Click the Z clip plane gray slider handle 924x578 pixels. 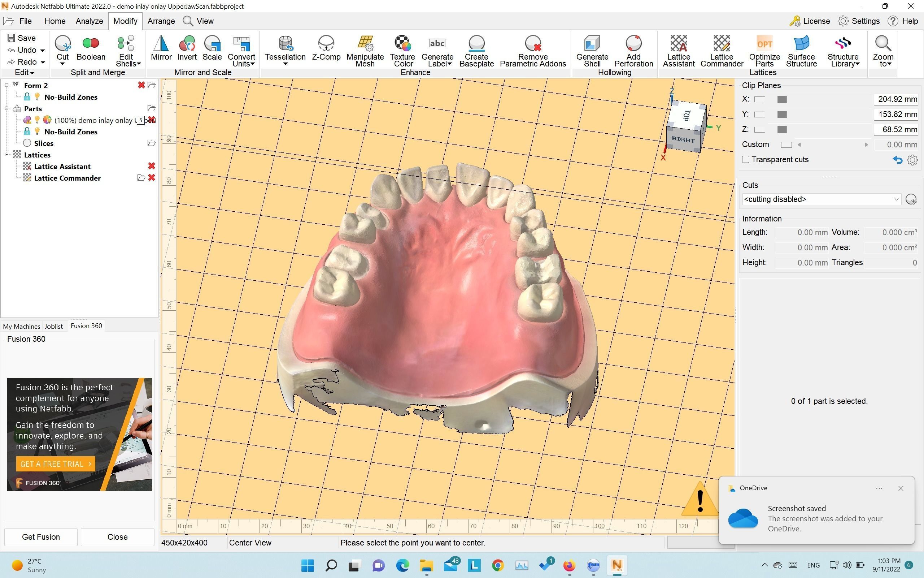782,130
